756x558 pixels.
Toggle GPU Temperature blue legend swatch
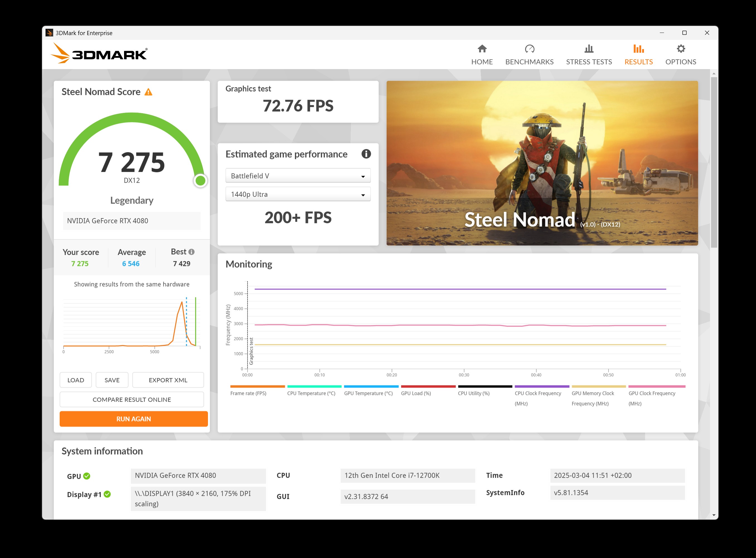click(371, 386)
